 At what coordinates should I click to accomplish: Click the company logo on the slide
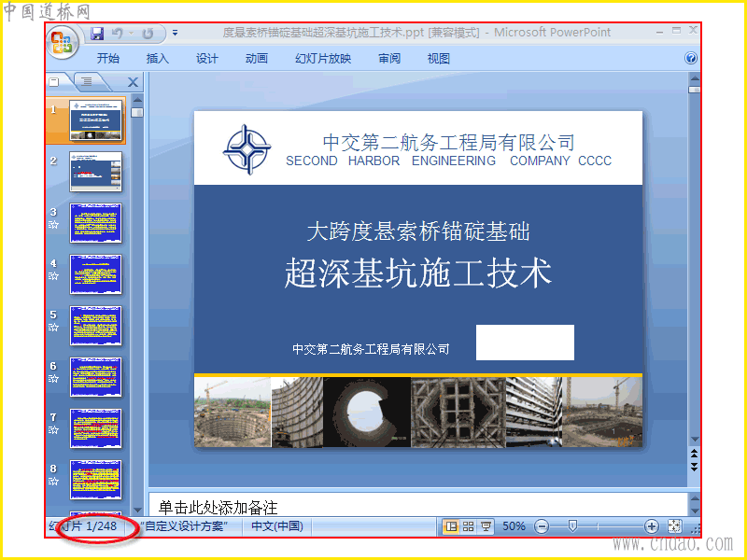[x=247, y=149]
